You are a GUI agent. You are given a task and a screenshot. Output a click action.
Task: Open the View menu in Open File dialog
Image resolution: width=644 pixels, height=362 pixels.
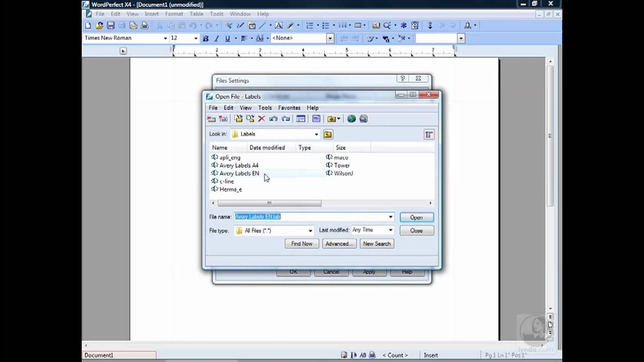tap(246, 108)
